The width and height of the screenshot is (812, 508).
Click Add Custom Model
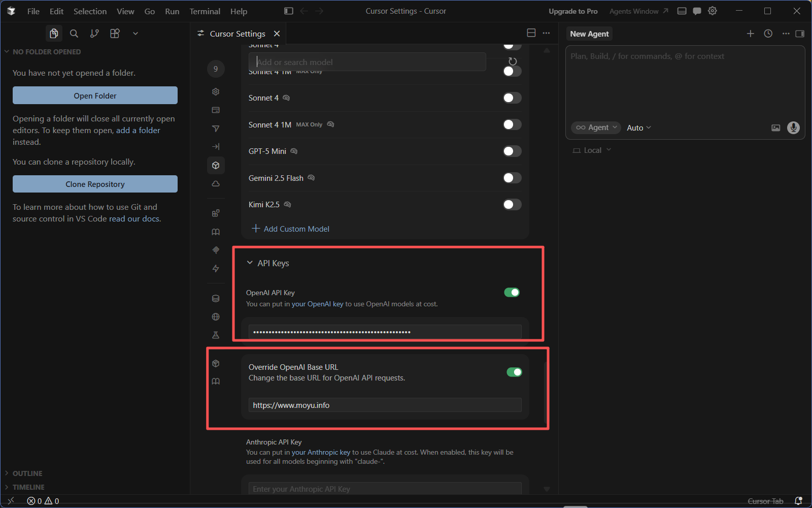pyautogui.click(x=291, y=229)
